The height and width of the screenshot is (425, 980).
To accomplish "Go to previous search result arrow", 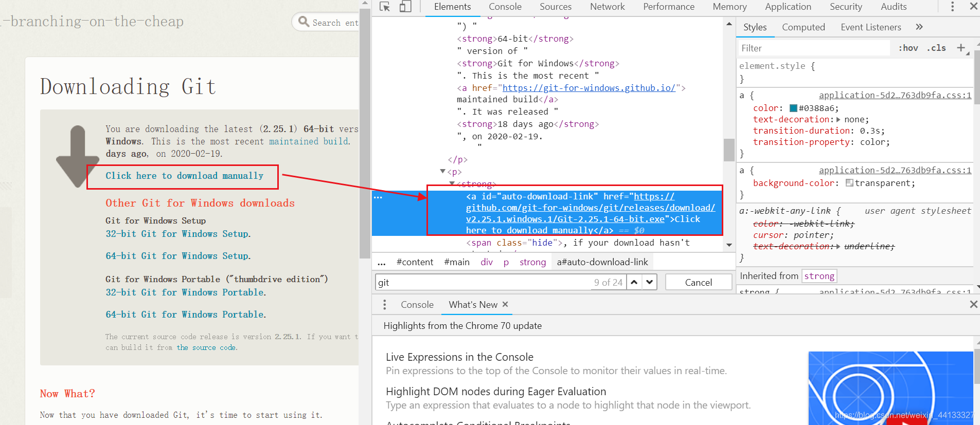I will click(634, 282).
